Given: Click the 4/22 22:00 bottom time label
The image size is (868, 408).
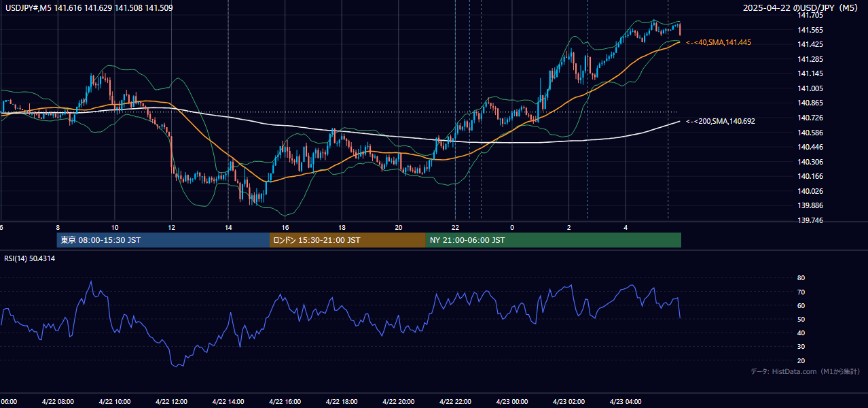Looking at the screenshot, I should pyautogui.click(x=455, y=402).
